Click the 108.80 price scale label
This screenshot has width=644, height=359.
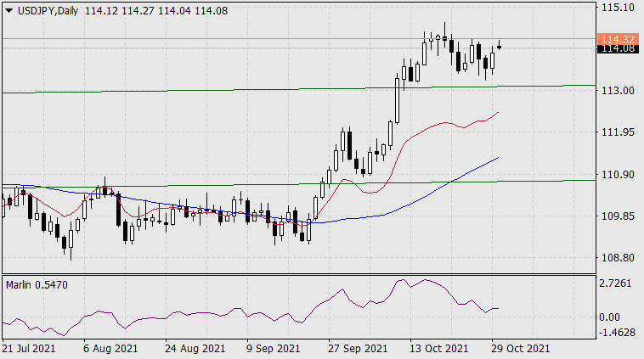618,258
